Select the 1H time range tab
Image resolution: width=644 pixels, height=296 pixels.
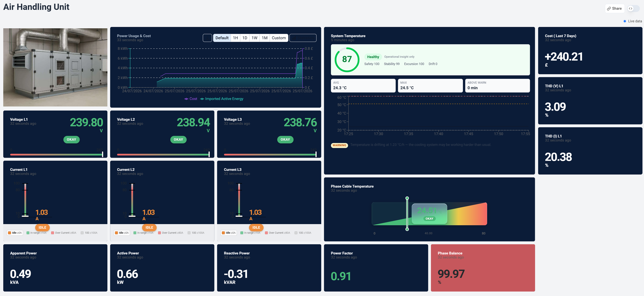pos(235,38)
